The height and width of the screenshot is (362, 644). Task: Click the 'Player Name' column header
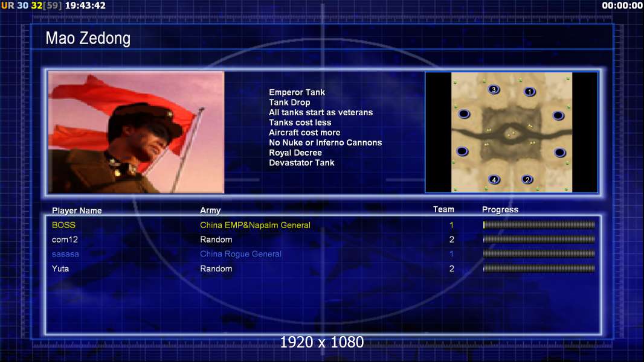[x=77, y=211]
